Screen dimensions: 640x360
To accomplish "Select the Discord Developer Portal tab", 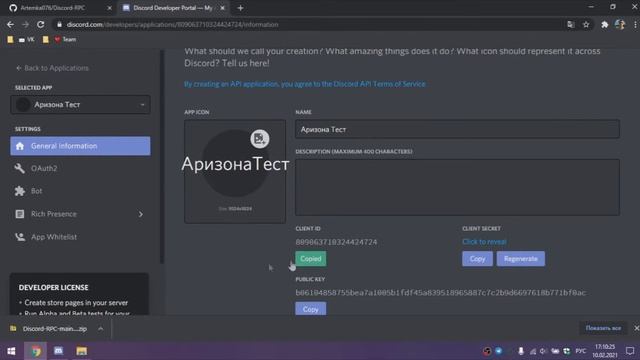I will click(172, 8).
